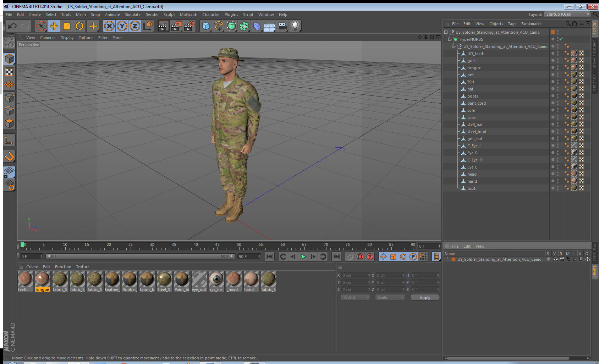The image size is (599, 364).
Task: Click the coordinate system icon
Action: coord(148,26)
